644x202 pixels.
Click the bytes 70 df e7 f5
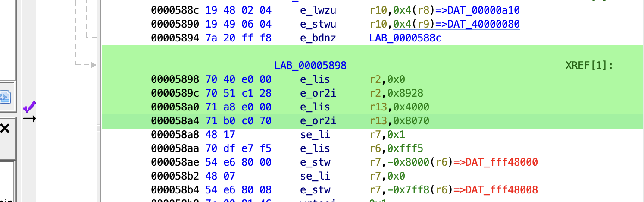click(x=238, y=148)
